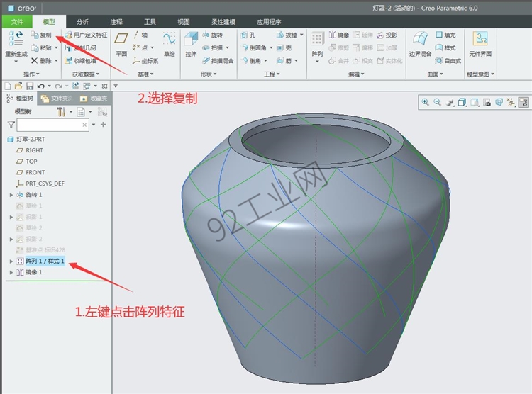This screenshot has width=532, height=394.
Task: Select the Revolve (旋转) tool in ribbon
Action: coord(212,35)
